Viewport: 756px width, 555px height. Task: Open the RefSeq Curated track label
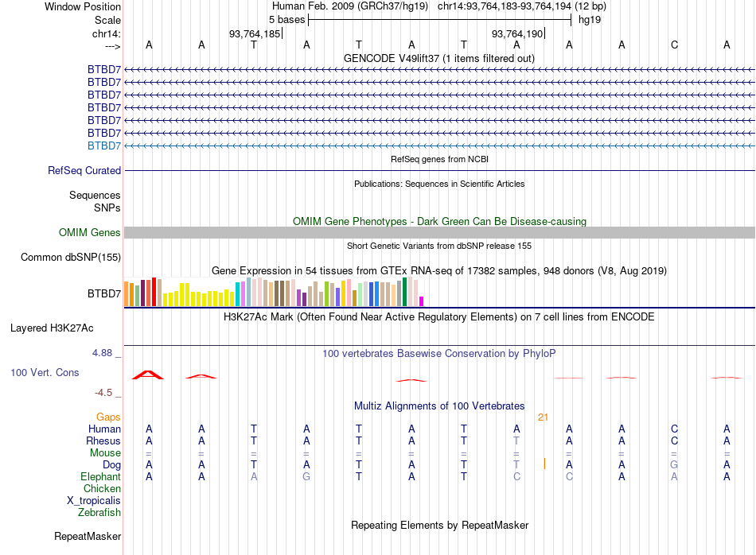(x=84, y=170)
